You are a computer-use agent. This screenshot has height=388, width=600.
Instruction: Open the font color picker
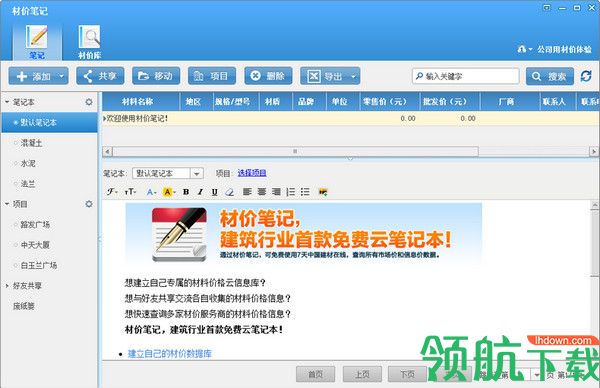(152, 192)
